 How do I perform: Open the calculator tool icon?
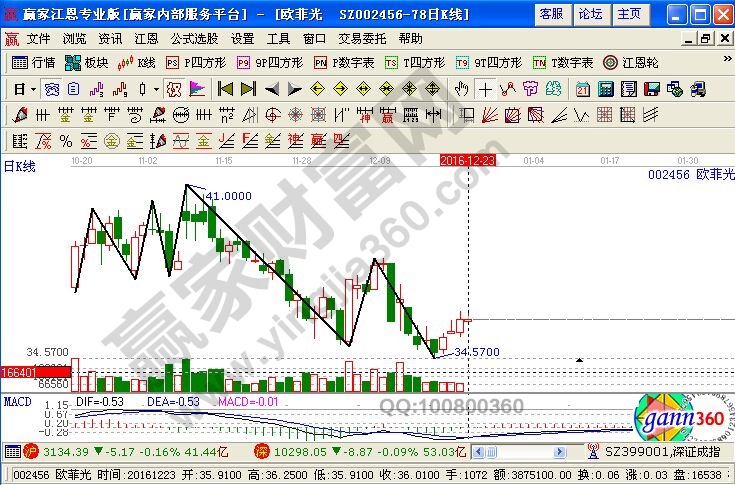(x=606, y=88)
